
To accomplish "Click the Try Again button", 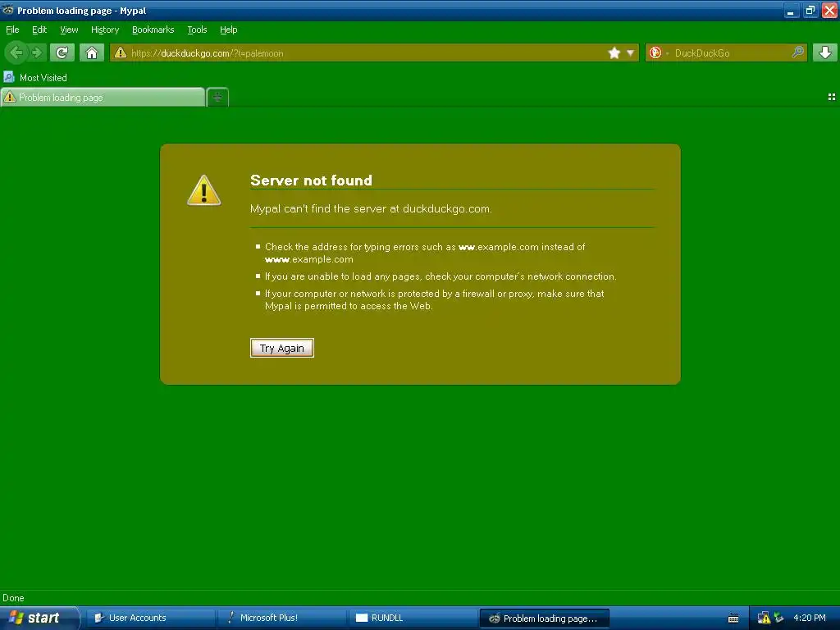I will pos(282,348).
